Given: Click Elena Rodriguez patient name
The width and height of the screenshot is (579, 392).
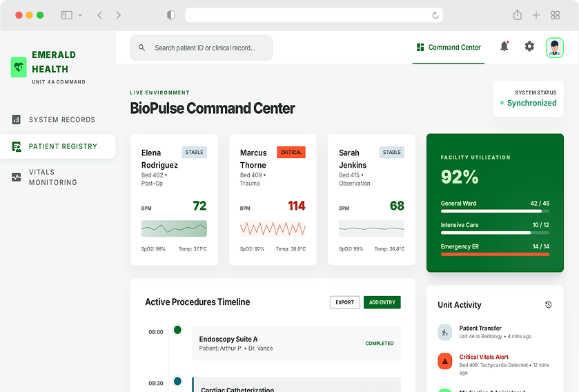Looking at the screenshot, I should pos(159,159).
